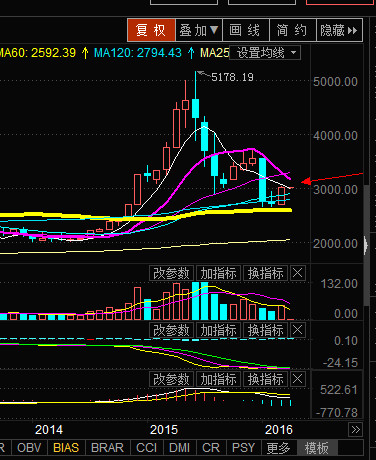The width and height of the screenshot is (376, 460).
Task: Click the 132.00 volume axis label
Action: (x=339, y=284)
